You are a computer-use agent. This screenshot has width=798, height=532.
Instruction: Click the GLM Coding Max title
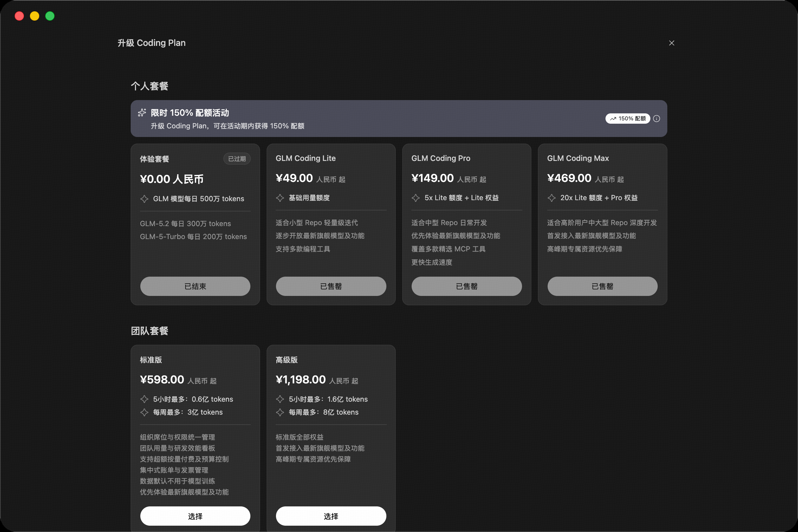click(x=578, y=158)
